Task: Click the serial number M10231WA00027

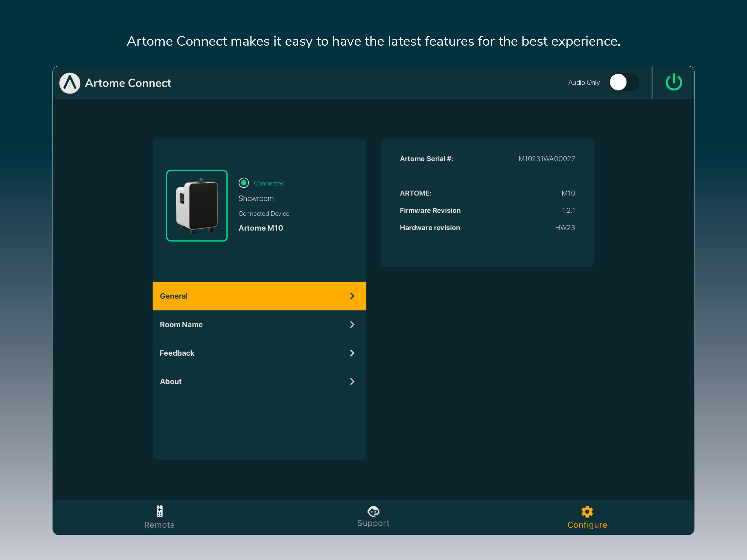Action: click(x=547, y=159)
